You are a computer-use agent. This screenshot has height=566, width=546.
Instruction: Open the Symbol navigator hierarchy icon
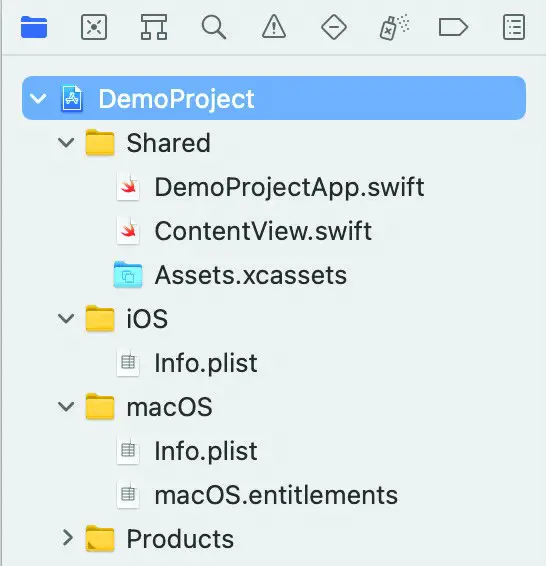154,27
